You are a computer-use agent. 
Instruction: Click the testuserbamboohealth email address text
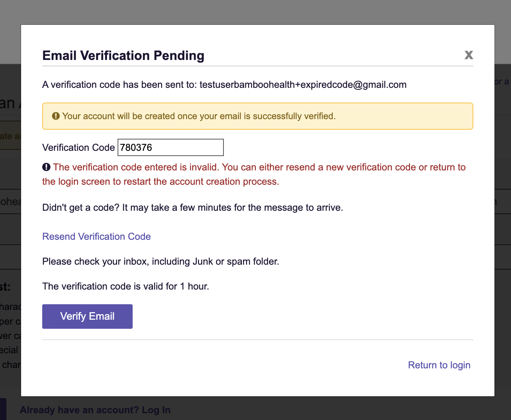click(303, 84)
